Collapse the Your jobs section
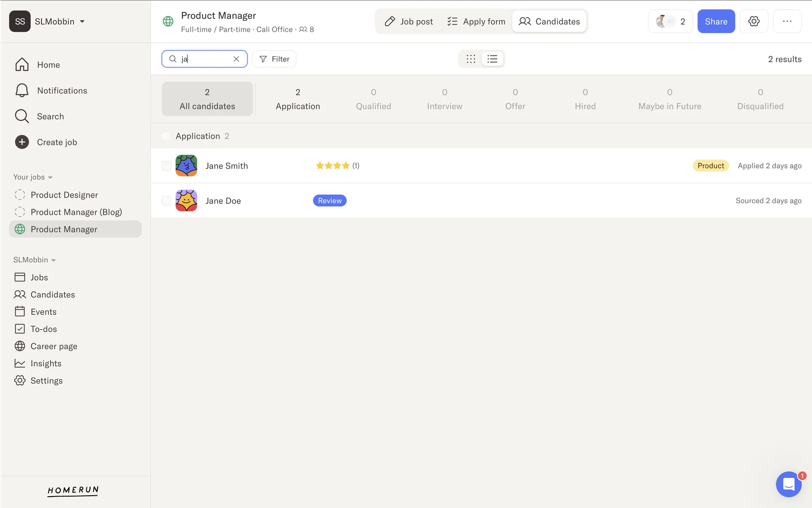Screen dimensions: 812x508 pyautogui.click(x=50, y=177)
